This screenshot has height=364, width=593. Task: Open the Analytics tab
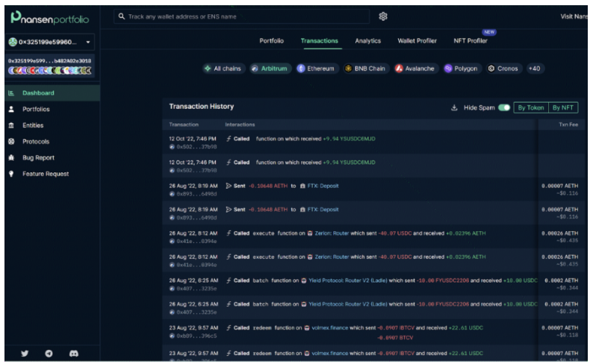click(367, 41)
